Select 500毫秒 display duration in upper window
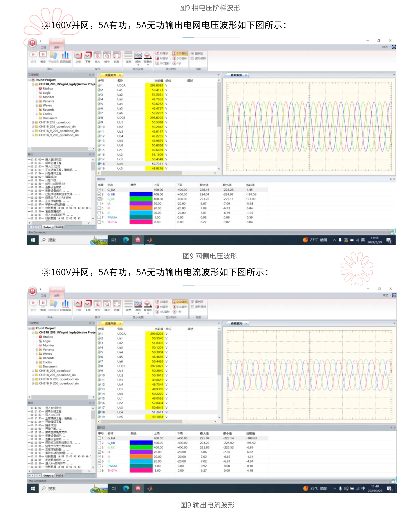This screenshot has width=420, height=522. click(180, 58)
